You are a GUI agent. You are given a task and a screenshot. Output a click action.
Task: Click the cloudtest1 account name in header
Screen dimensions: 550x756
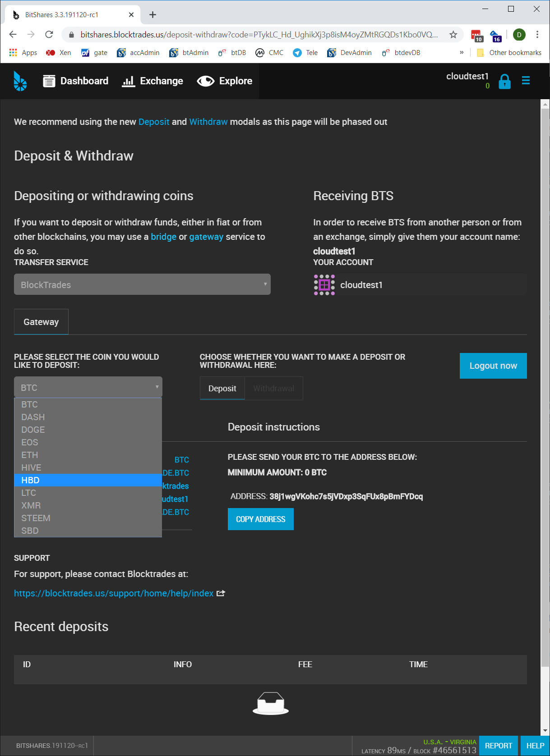point(467,76)
